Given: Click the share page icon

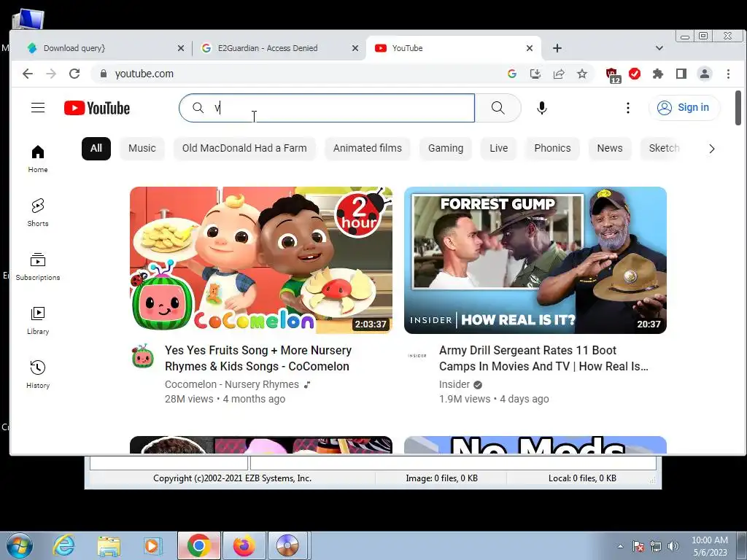Looking at the screenshot, I should pyautogui.click(x=559, y=74).
